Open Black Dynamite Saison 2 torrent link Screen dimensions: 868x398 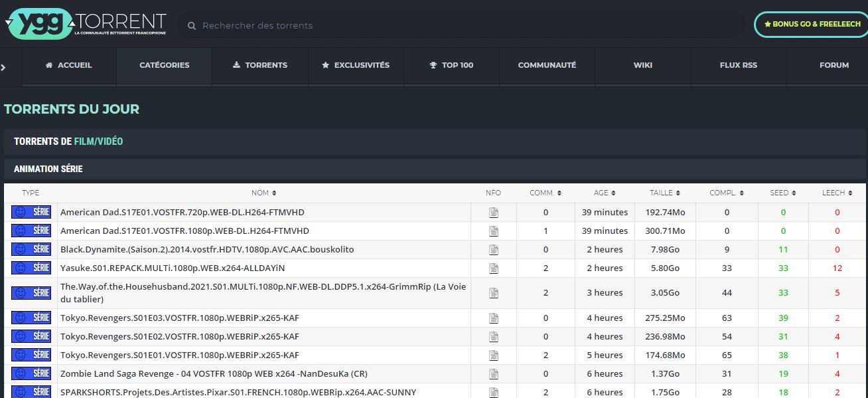[207, 250]
